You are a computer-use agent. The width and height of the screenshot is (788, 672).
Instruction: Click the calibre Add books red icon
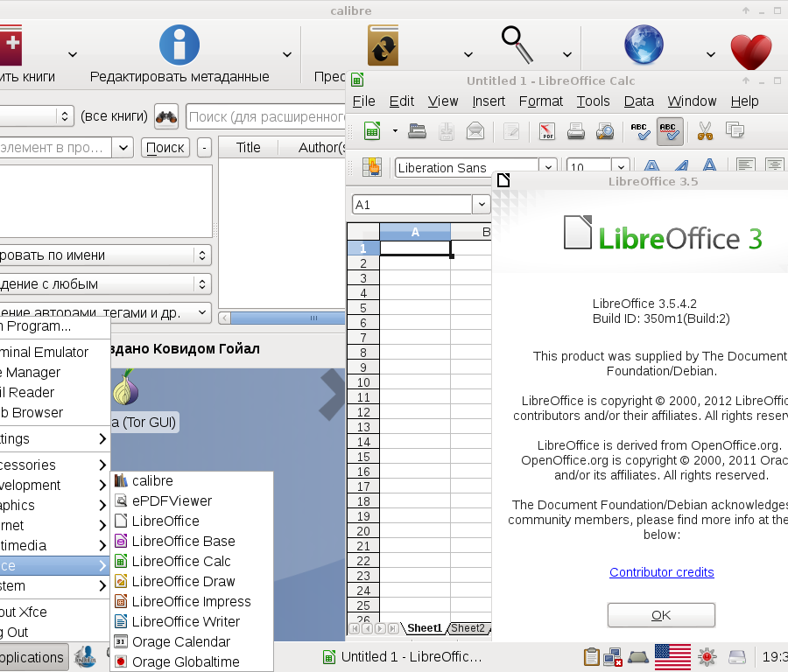(x=11, y=45)
